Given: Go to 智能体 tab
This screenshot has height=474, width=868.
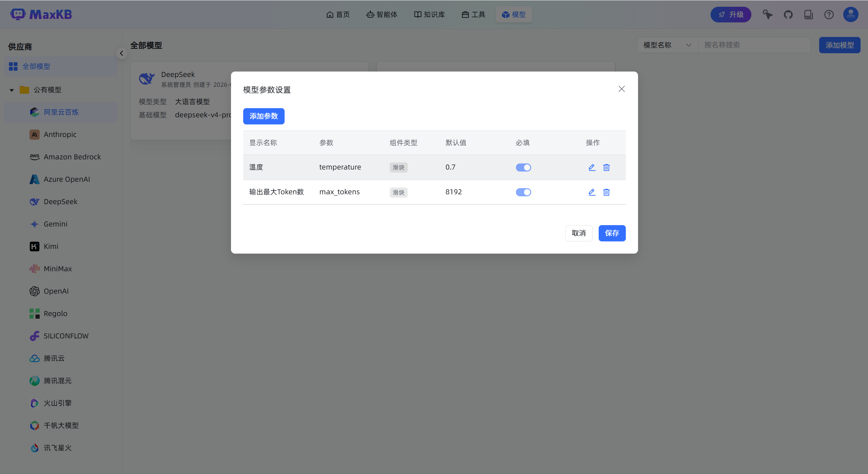Looking at the screenshot, I should 382,15.
